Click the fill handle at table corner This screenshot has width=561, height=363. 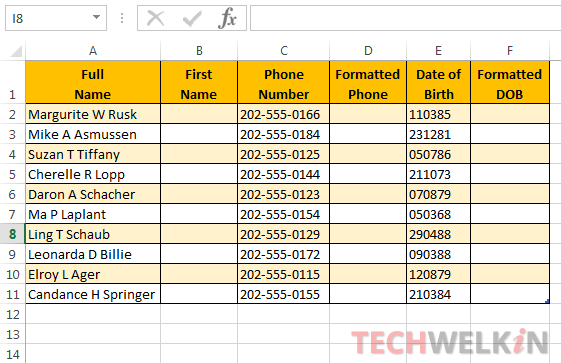coord(547,301)
